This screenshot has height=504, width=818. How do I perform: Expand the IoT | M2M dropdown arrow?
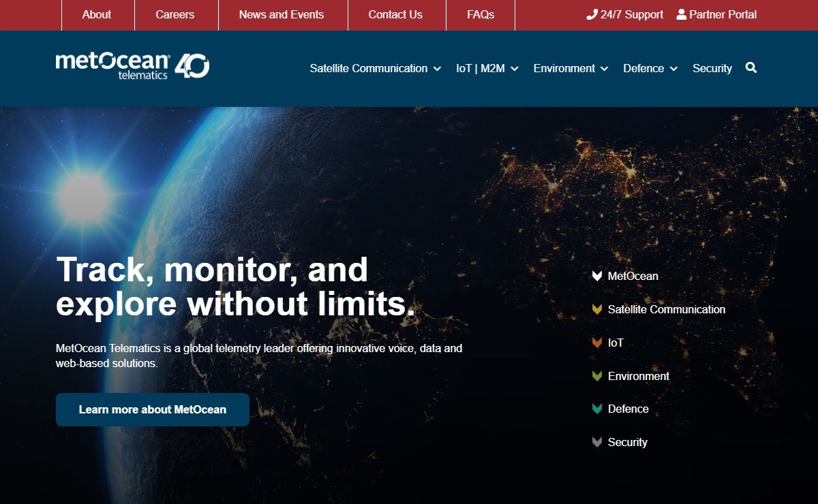coord(515,69)
